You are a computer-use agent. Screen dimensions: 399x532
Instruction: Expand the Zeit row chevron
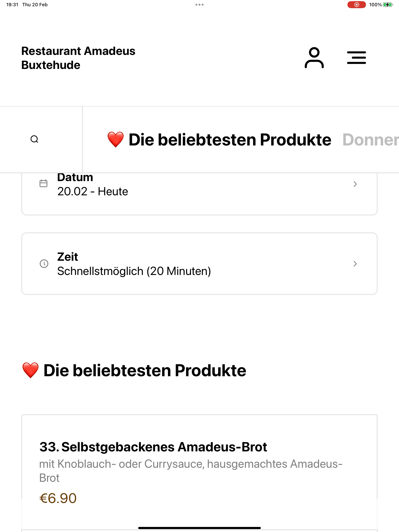(x=355, y=264)
